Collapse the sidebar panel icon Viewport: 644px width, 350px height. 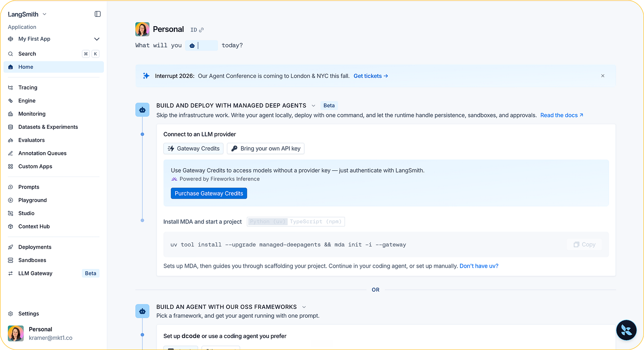[x=98, y=14]
